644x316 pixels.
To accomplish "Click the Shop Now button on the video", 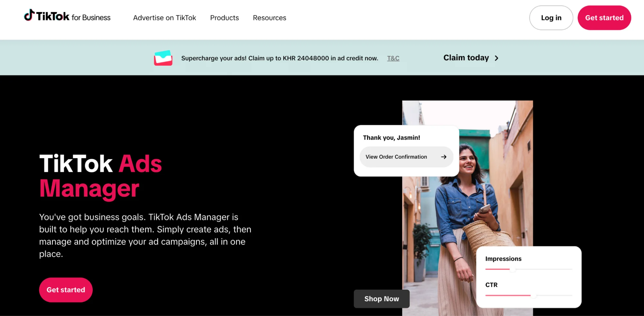I will [381, 299].
